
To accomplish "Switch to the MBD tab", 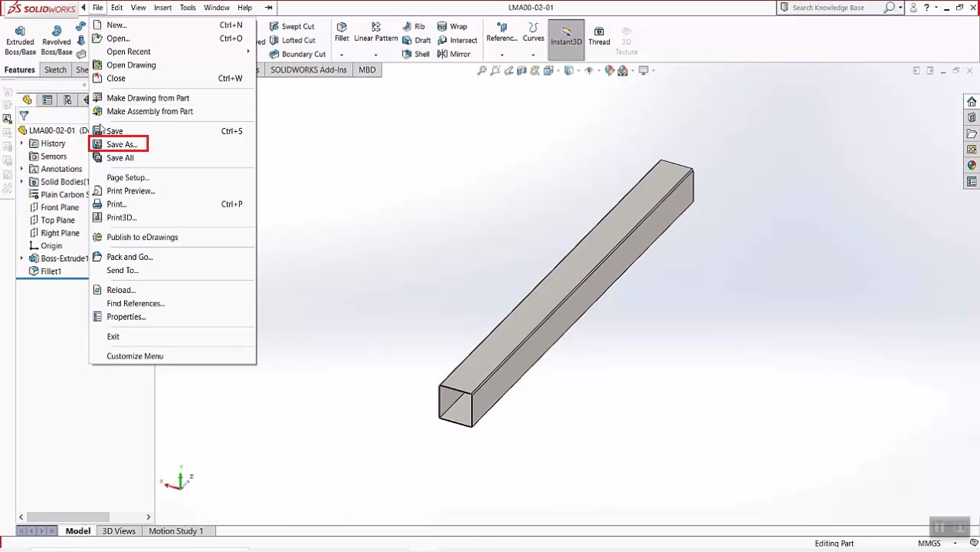I will 366,69.
